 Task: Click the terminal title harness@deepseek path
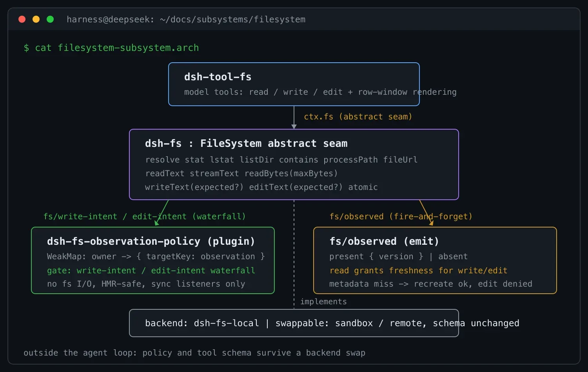(186, 20)
